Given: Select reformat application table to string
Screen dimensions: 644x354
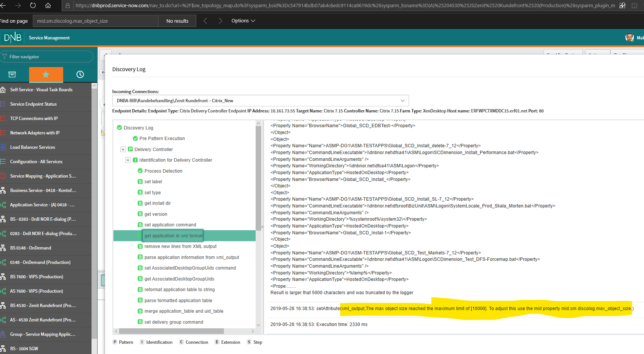Looking at the screenshot, I should 179,290.
